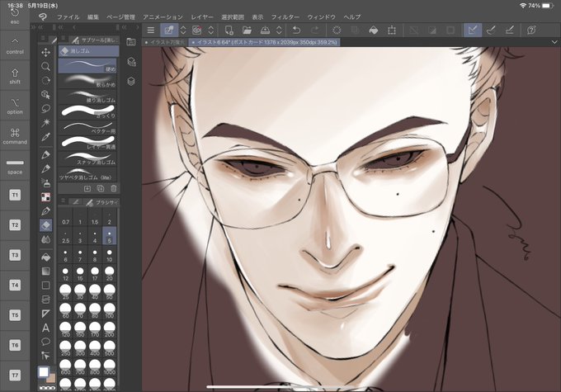The width and height of the screenshot is (561, 392).
Task: Click the Open file folder icon
Action: pos(247,31)
